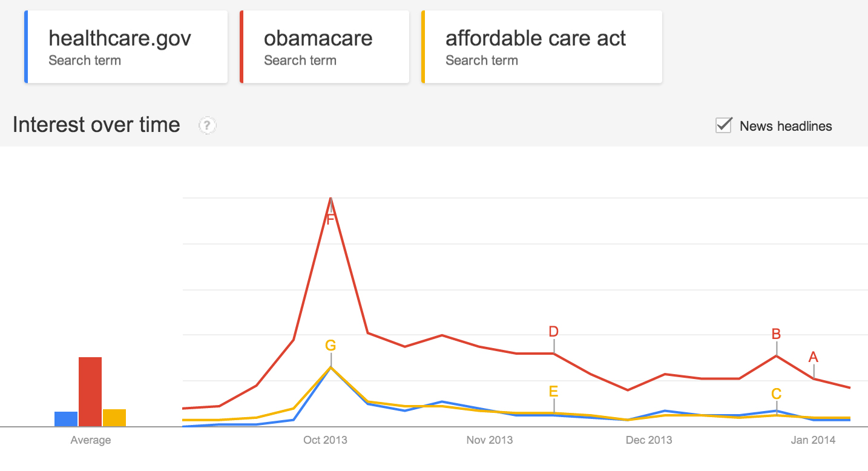The height and width of the screenshot is (471, 868).
Task: Open headline marker E on the yellow line
Action: [553, 391]
